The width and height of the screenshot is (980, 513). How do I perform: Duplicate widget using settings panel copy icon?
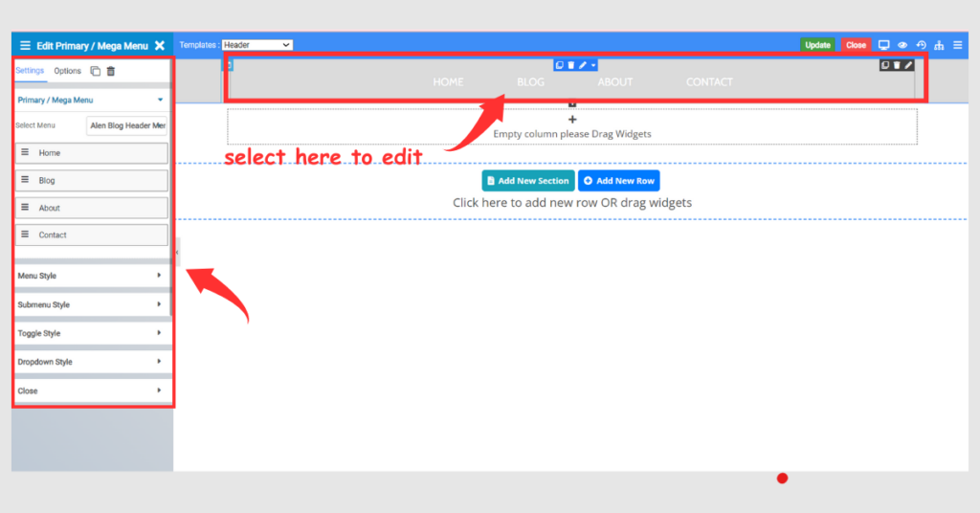pos(95,71)
